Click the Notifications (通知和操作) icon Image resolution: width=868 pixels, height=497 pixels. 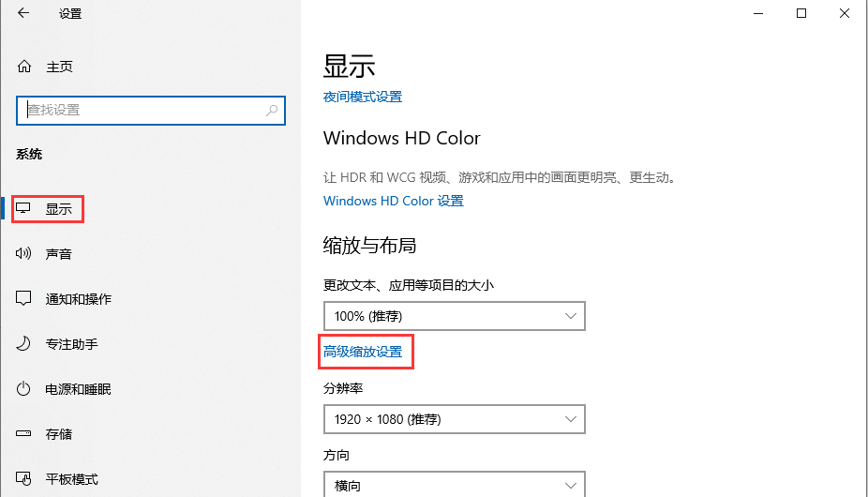point(24,299)
